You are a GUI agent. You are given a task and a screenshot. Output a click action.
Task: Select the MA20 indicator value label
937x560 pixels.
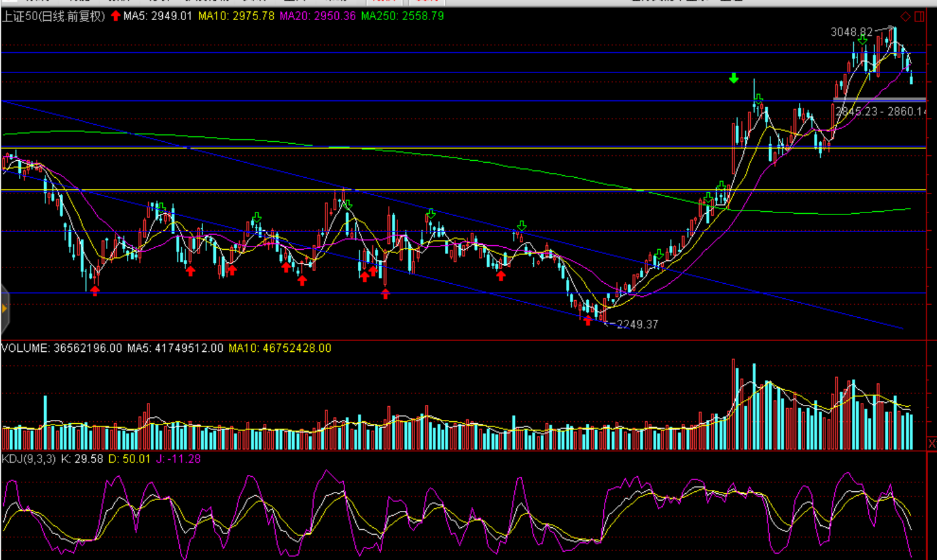click(x=317, y=16)
